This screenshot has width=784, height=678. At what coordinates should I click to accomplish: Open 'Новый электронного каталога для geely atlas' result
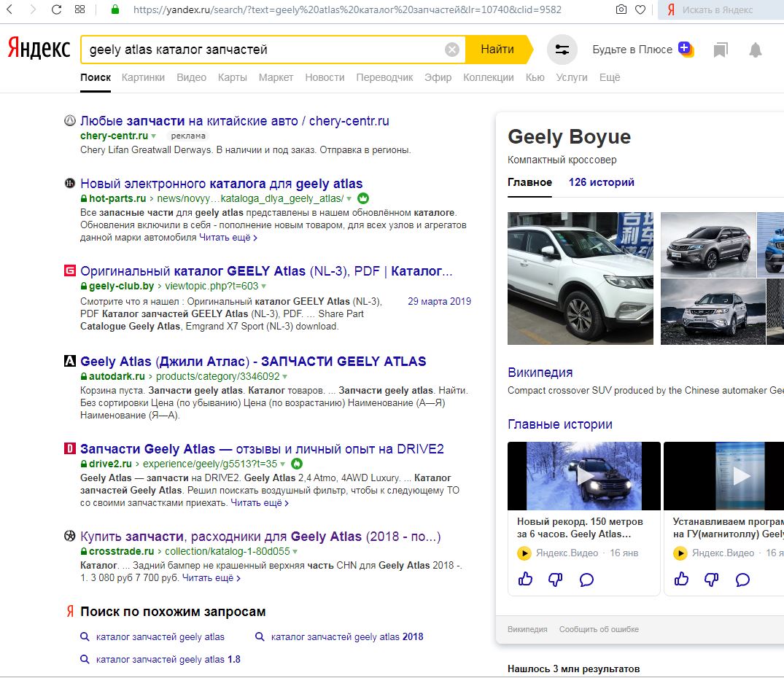tap(222, 184)
